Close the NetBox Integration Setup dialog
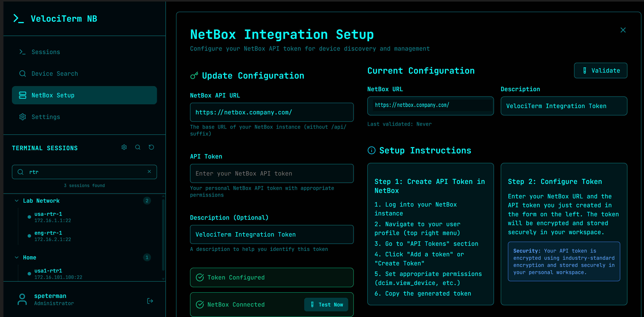The width and height of the screenshot is (644, 317). [x=623, y=30]
